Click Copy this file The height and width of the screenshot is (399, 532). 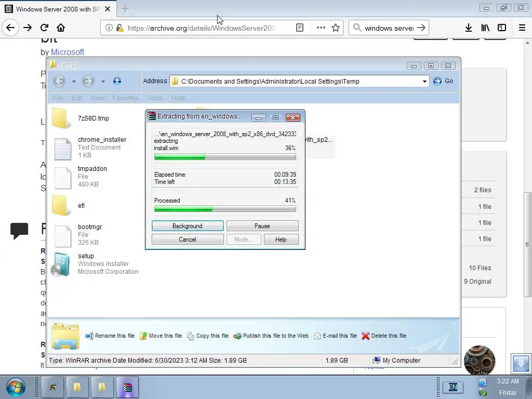pyautogui.click(x=208, y=336)
